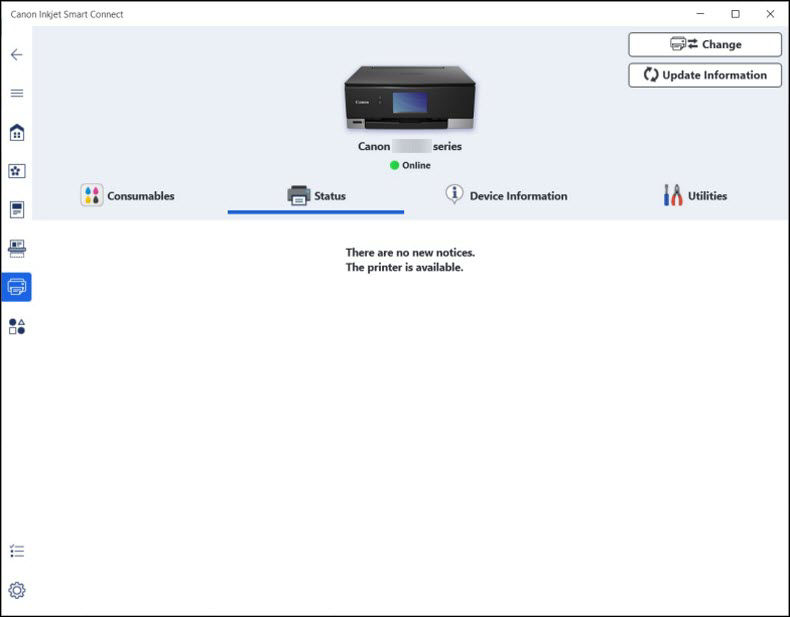790x617 pixels.
Task: Click the ink drops Consumables icon
Action: pyautogui.click(x=92, y=196)
